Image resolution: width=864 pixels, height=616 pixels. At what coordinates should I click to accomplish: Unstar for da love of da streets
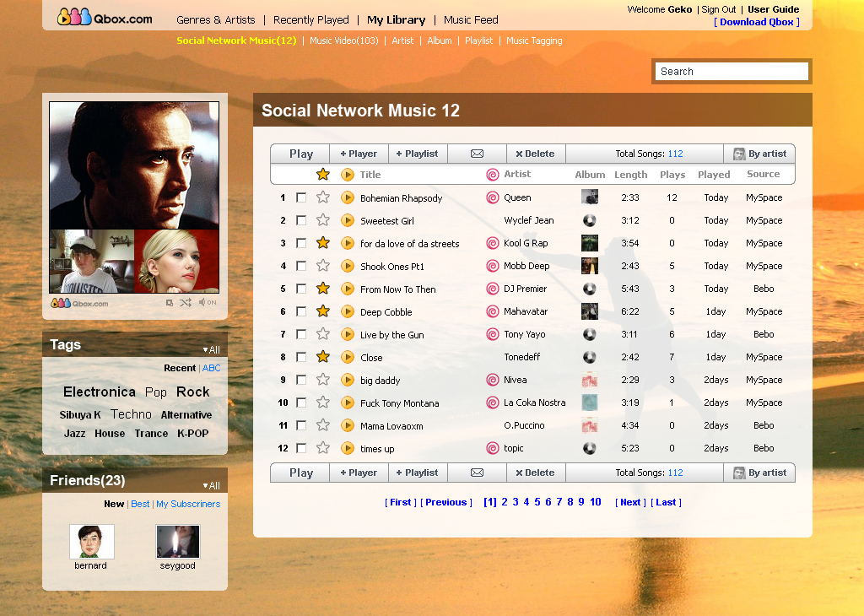point(323,243)
